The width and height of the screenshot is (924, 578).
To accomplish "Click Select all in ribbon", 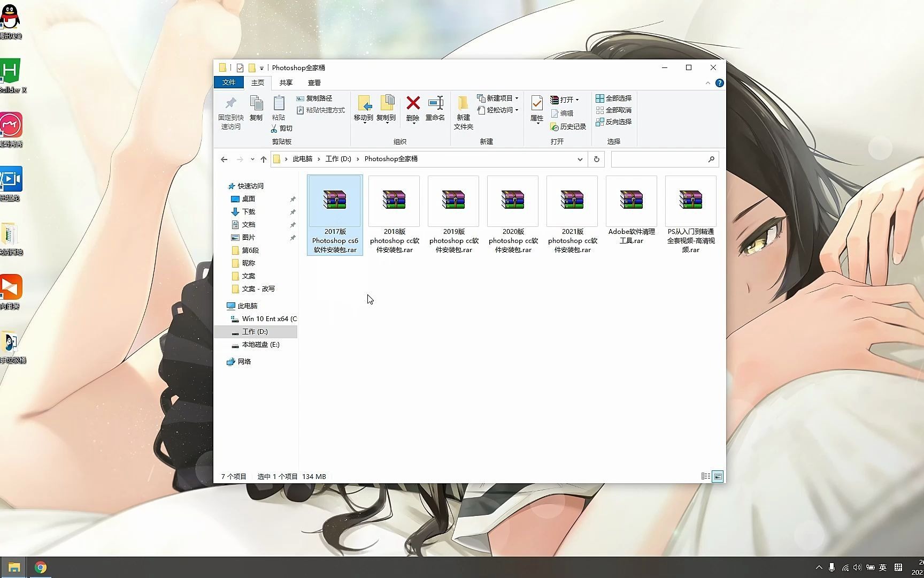I will click(x=614, y=98).
